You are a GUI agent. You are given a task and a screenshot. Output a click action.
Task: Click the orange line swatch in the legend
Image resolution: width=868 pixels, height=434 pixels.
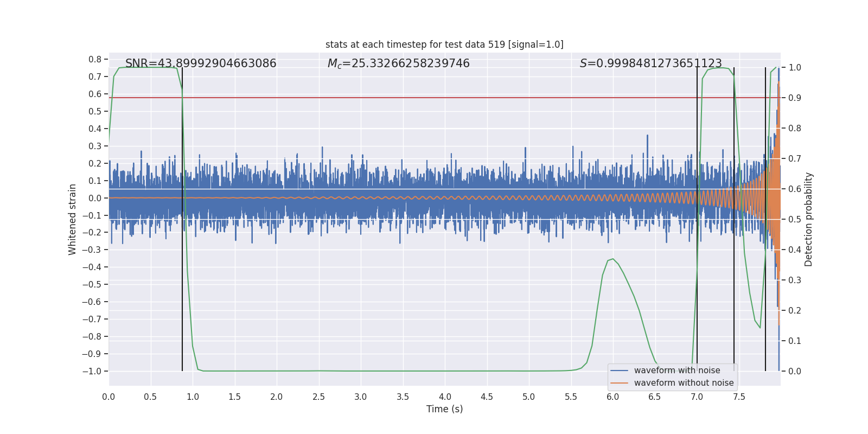(619, 383)
